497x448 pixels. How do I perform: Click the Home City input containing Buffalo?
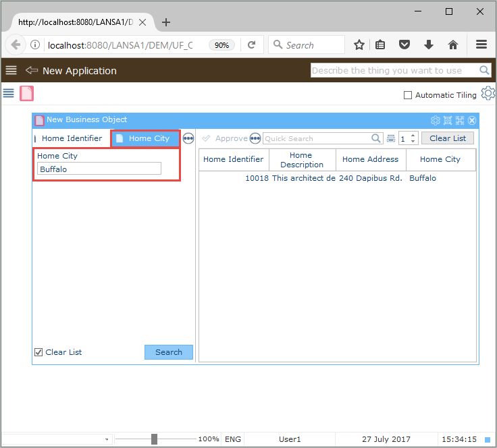[99, 169]
